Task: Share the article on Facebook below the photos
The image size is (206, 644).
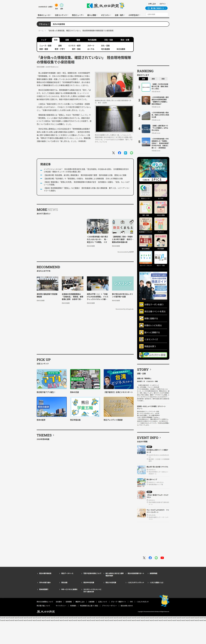Action: click(120, 153)
